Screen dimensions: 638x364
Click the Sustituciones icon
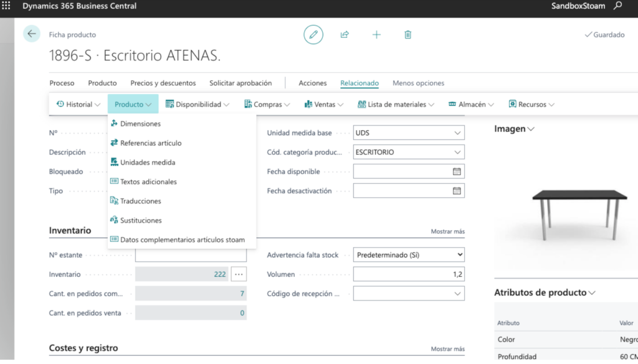click(114, 220)
